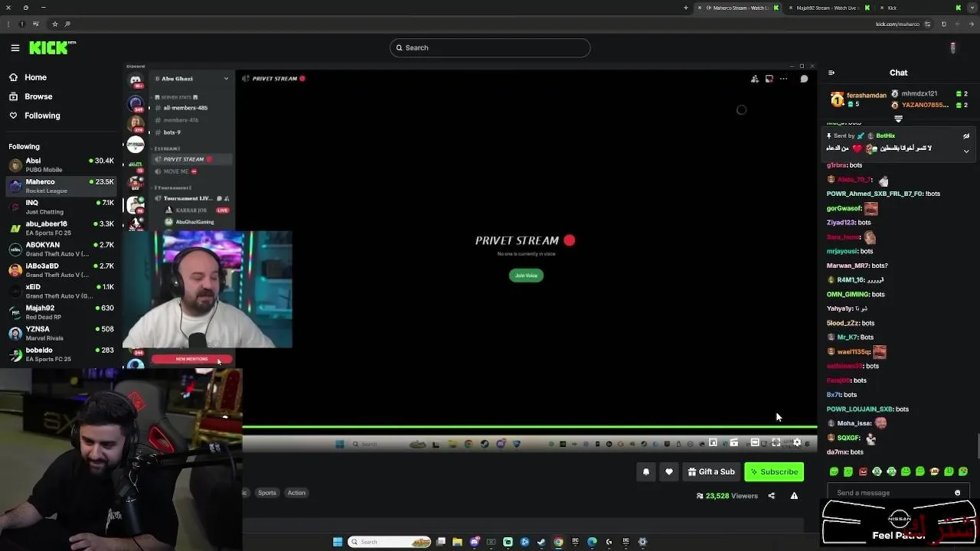This screenshot has height=551, width=980.
Task: Collapse the Kick chat panel
Action: [831, 73]
